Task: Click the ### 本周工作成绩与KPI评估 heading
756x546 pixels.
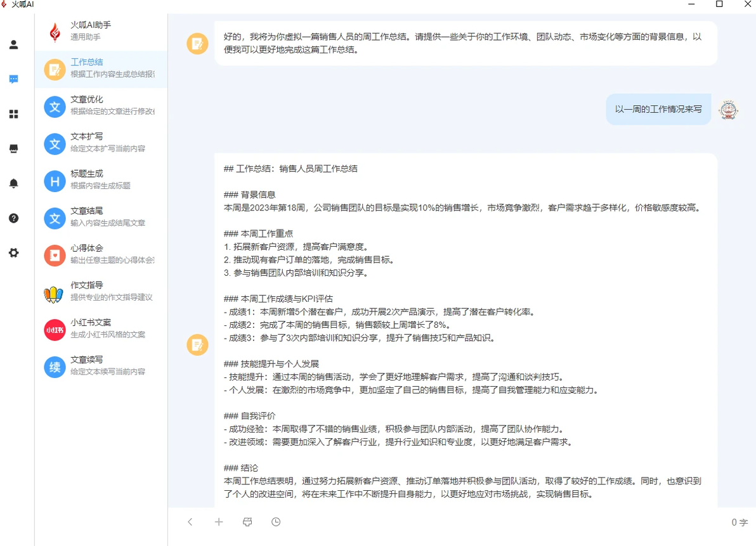Action: tap(278, 299)
